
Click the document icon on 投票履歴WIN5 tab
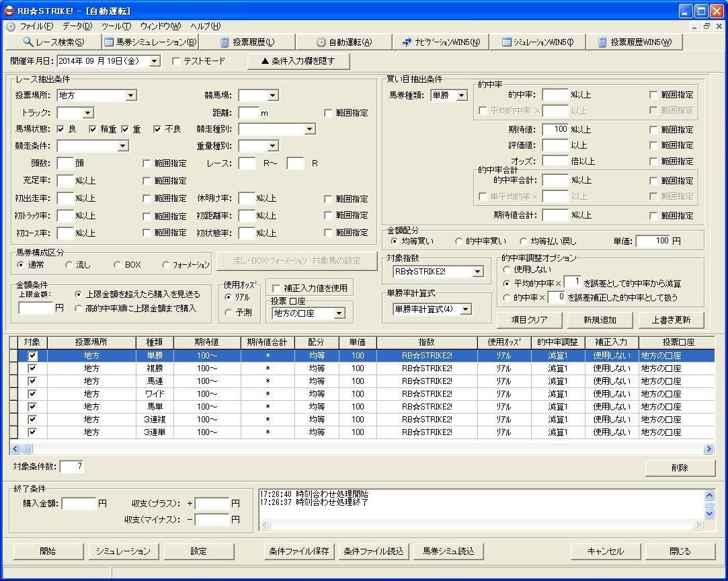pos(602,42)
